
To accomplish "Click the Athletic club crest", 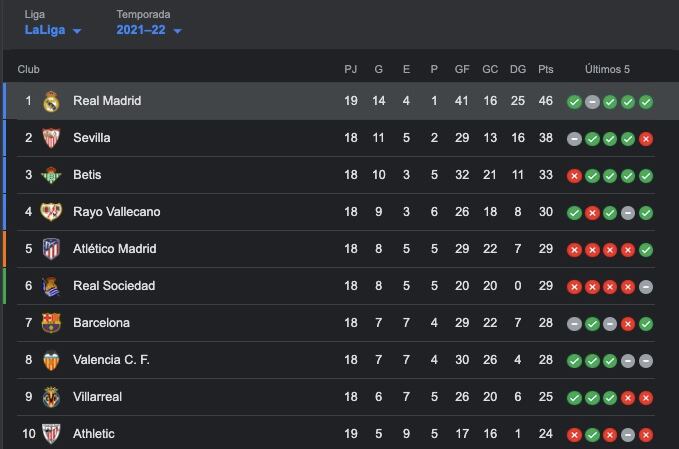I will click(51, 434).
